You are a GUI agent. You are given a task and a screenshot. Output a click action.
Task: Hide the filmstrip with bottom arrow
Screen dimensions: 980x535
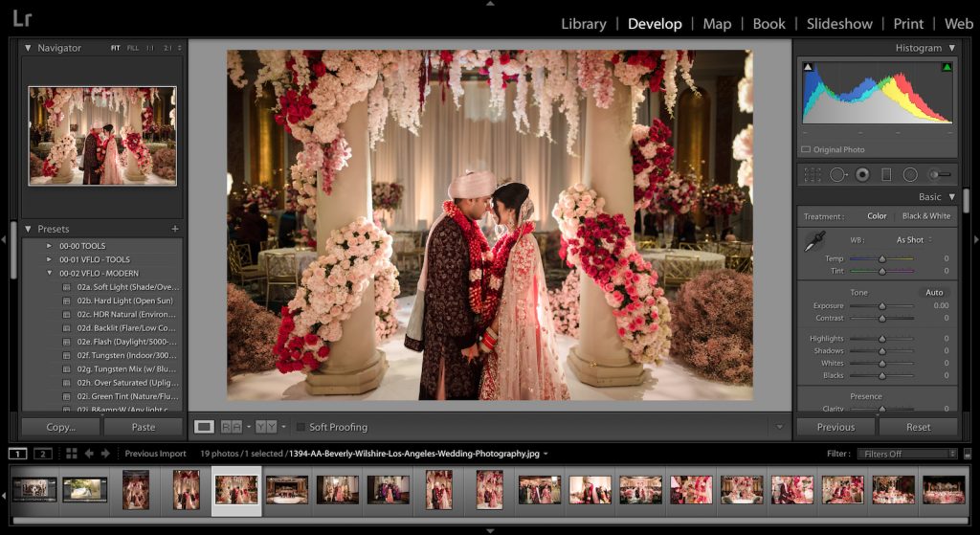click(490, 530)
